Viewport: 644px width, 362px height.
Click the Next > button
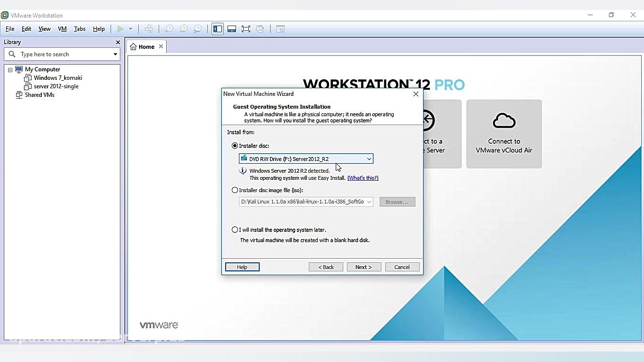[x=364, y=267]
